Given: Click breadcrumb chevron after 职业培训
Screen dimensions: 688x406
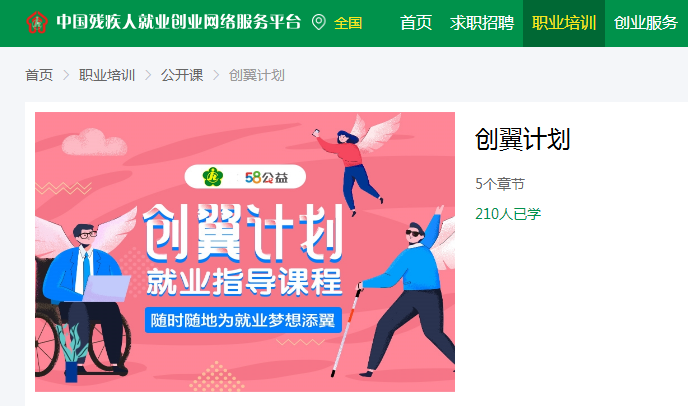Looking at the screenshot, I should 148,75.
